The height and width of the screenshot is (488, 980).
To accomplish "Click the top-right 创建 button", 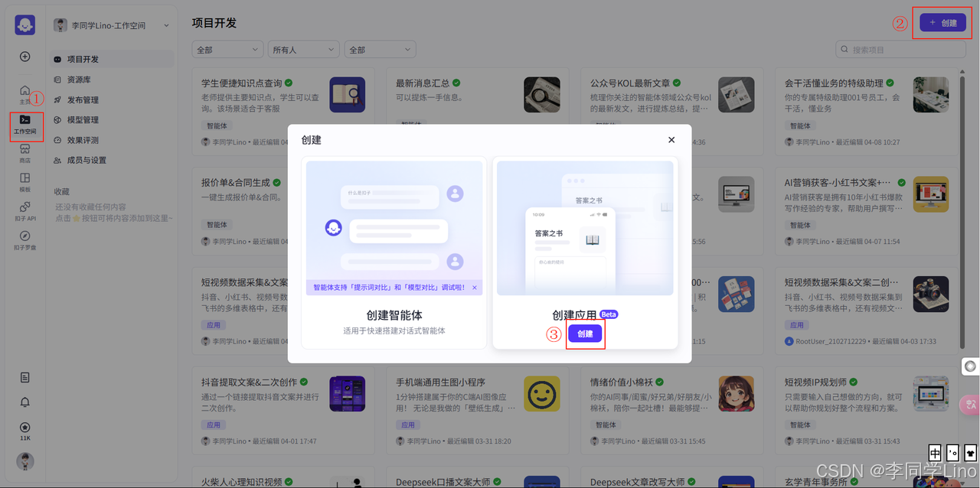I will point(942,23).
